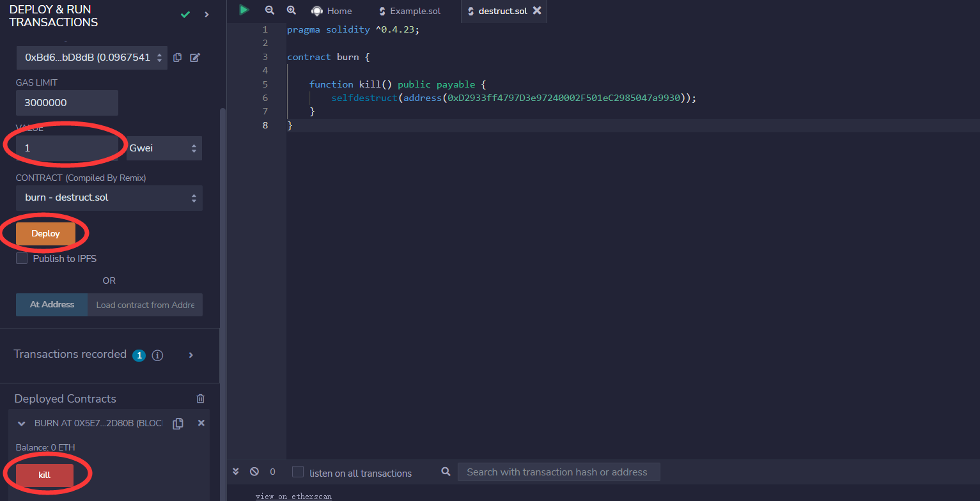
Task: Zoom in the editor font
Action: click(x=292, y=10)
